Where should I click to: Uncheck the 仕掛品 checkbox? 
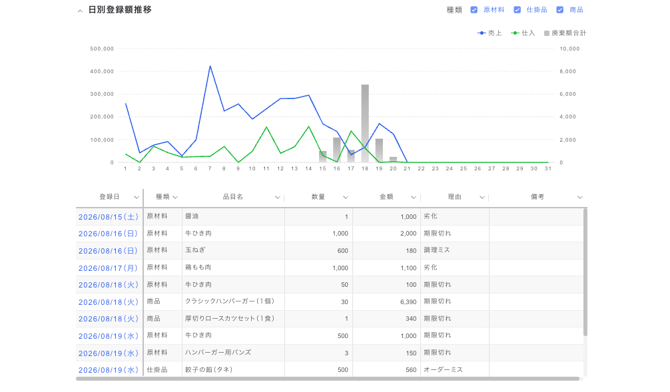[x=517, y=10]
